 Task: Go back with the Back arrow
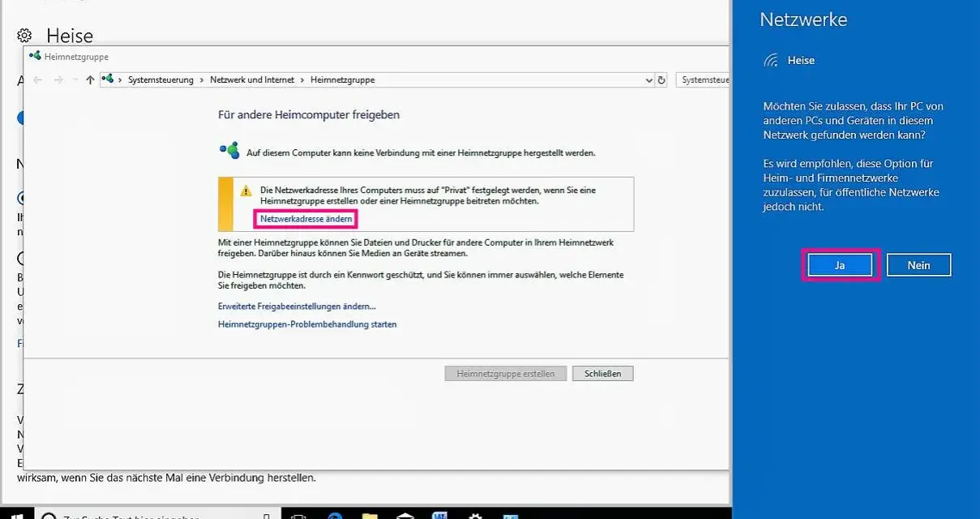(37, 80)
